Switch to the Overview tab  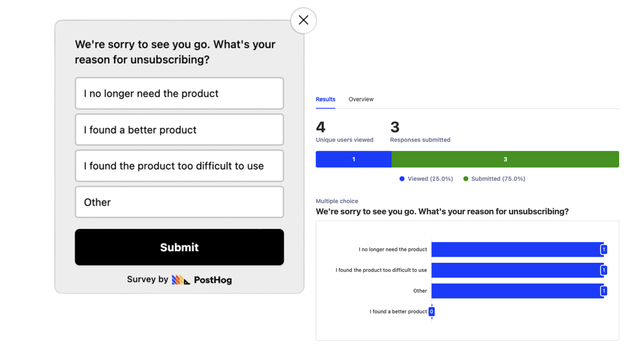coord(361,99)
